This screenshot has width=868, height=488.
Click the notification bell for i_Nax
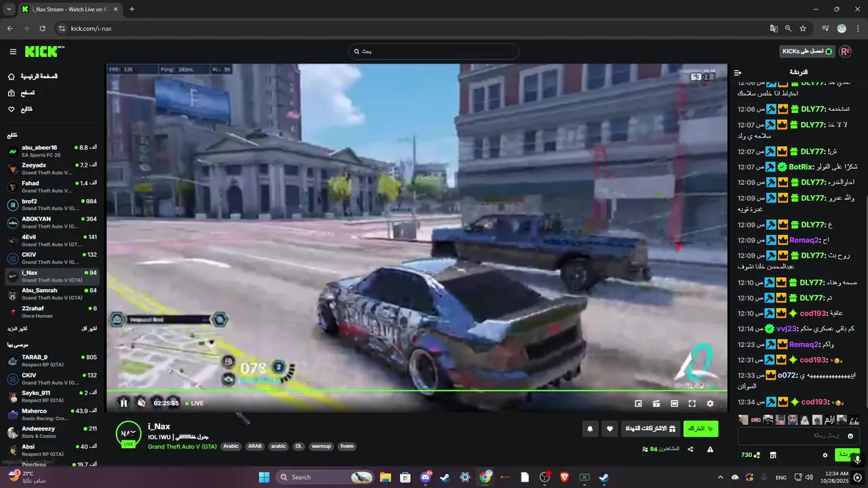(x=590, y=428)
